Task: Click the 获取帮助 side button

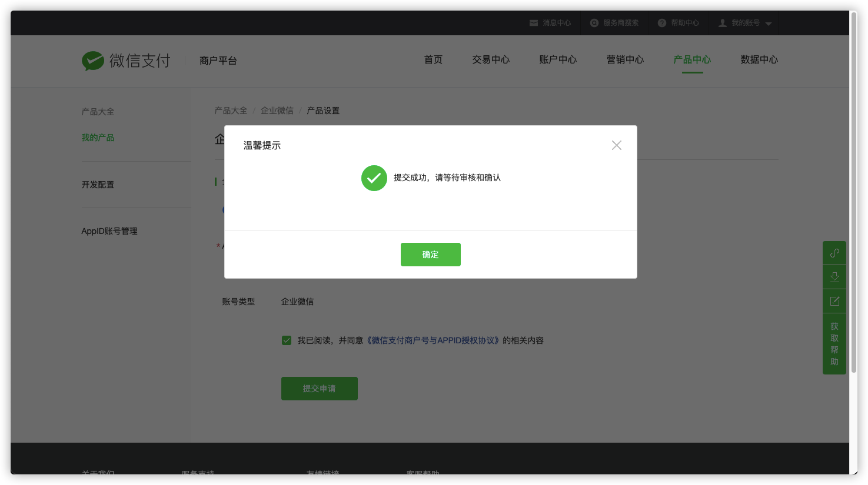Action: 834,344
